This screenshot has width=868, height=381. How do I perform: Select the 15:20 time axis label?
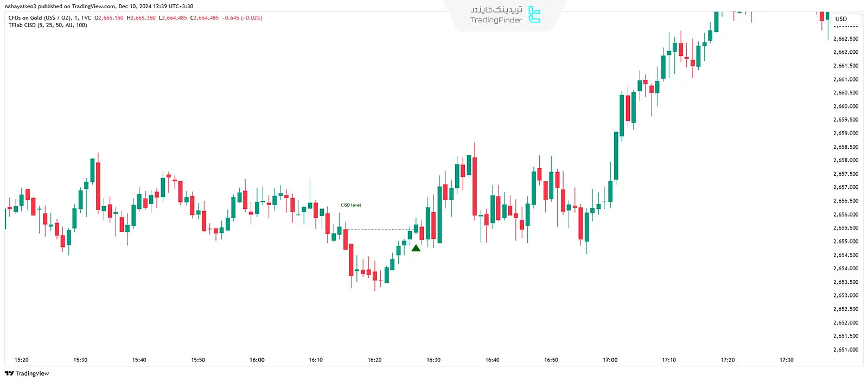click(22, 360)
